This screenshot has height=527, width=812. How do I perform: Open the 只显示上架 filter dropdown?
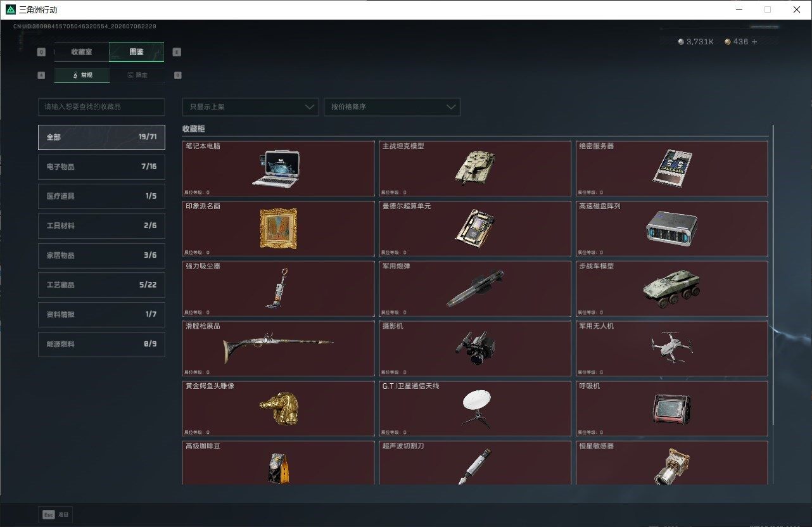click(x=250, y=107)
